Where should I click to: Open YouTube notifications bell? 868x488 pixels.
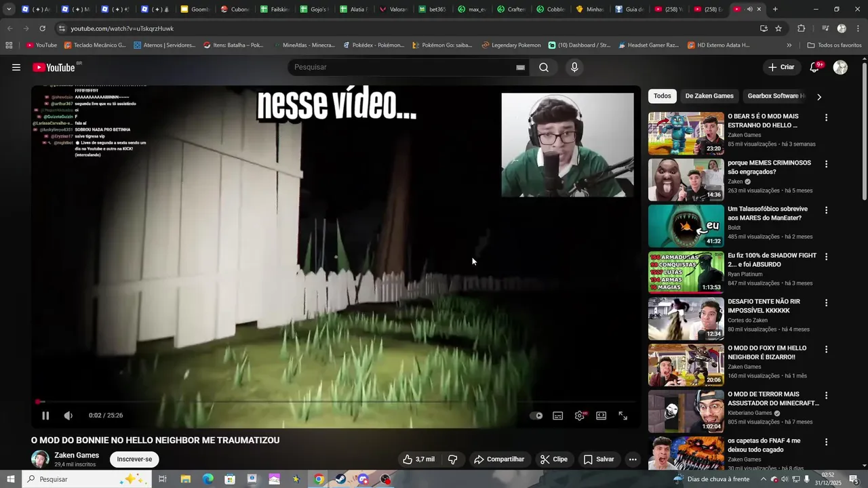815,67
